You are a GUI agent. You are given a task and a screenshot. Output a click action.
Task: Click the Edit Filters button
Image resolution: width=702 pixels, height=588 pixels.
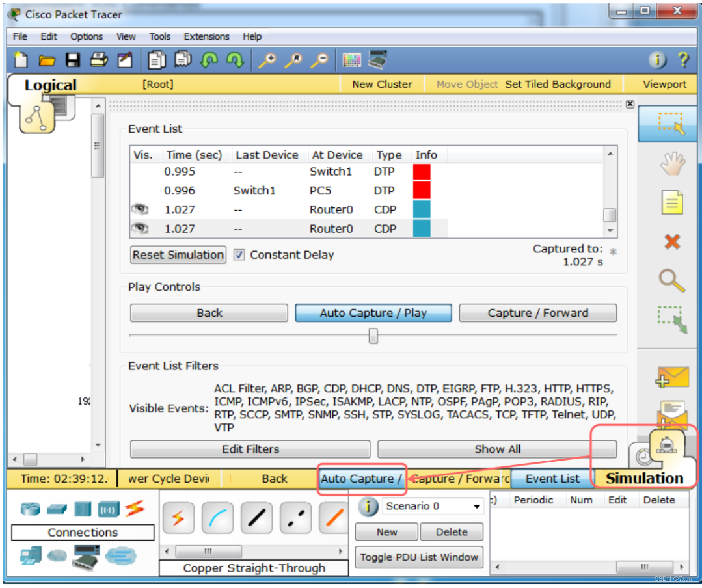pos(250,449)
